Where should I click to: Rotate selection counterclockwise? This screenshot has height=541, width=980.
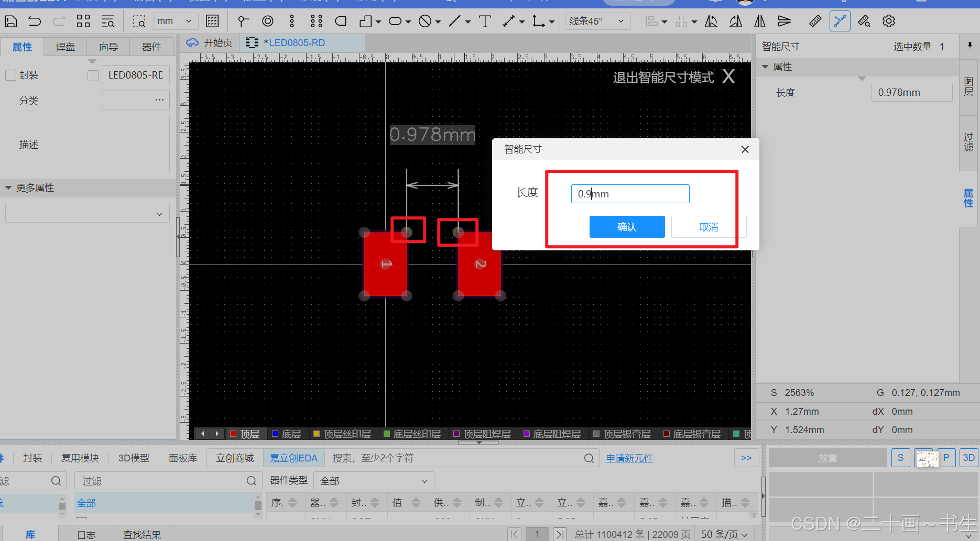[711, 21]
